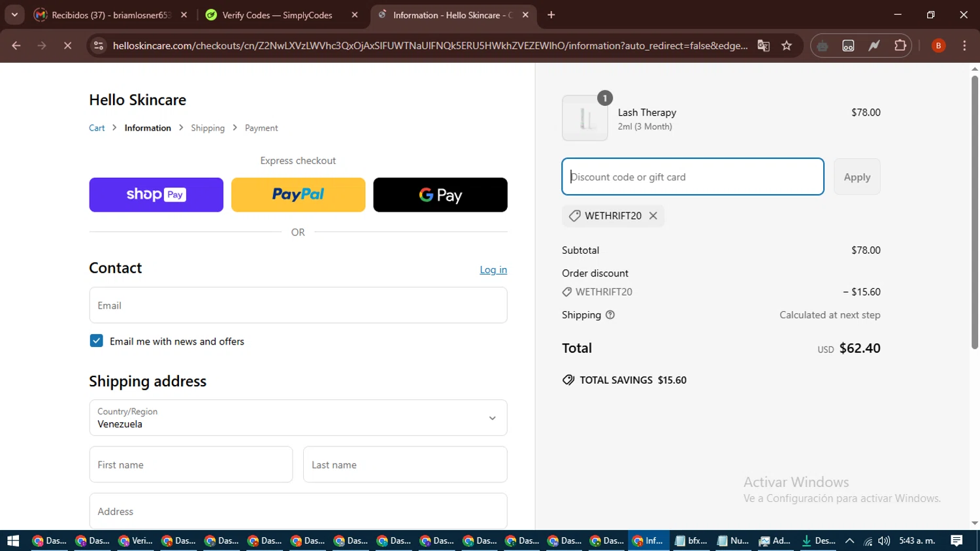Click the Lash Therapy product name
Screen dimensions: 980x551
tap(647, 112)
